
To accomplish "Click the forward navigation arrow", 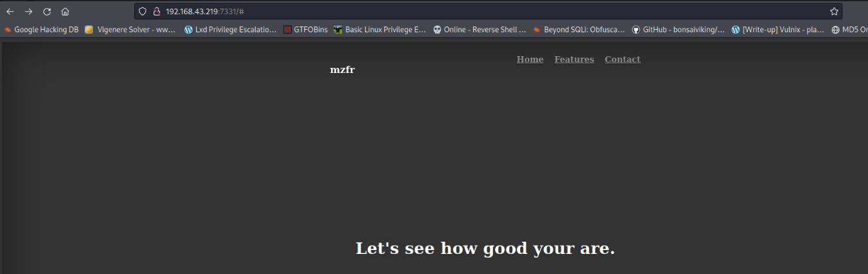I will [28, 12].
